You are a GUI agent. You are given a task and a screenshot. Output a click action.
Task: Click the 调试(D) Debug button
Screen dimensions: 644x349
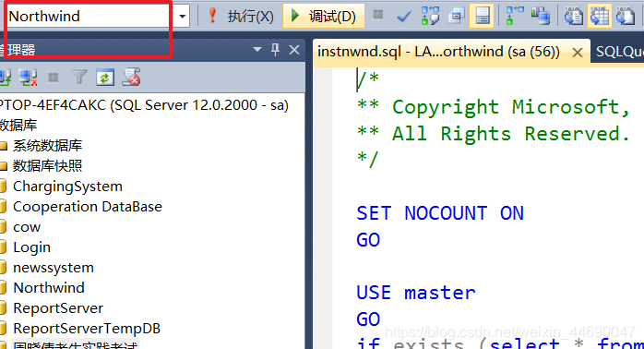pos(324,16)
